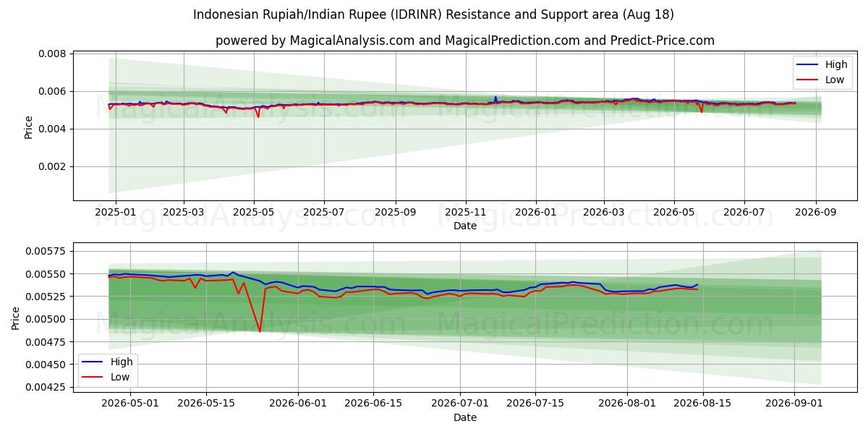Click the 2026-05 date tick on top chart
Viewport: 868px width, 434px height.
(x=673, y=212)
